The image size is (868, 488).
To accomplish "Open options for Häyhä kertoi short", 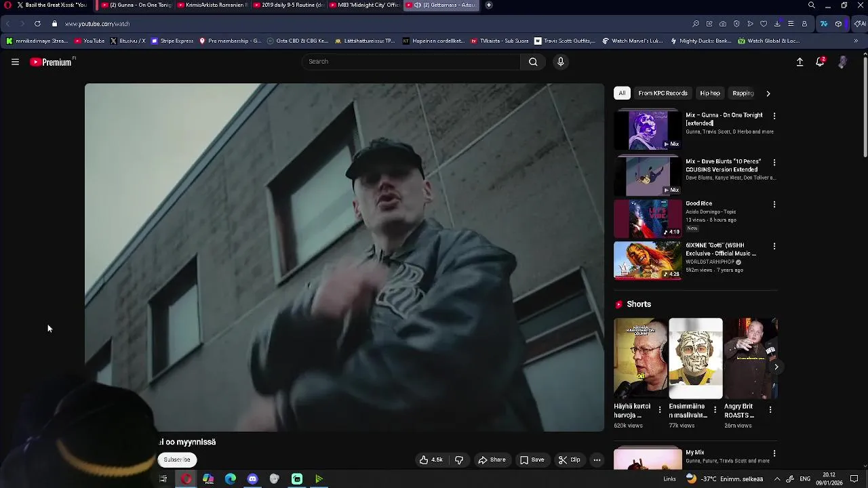I will click(660, 410).
